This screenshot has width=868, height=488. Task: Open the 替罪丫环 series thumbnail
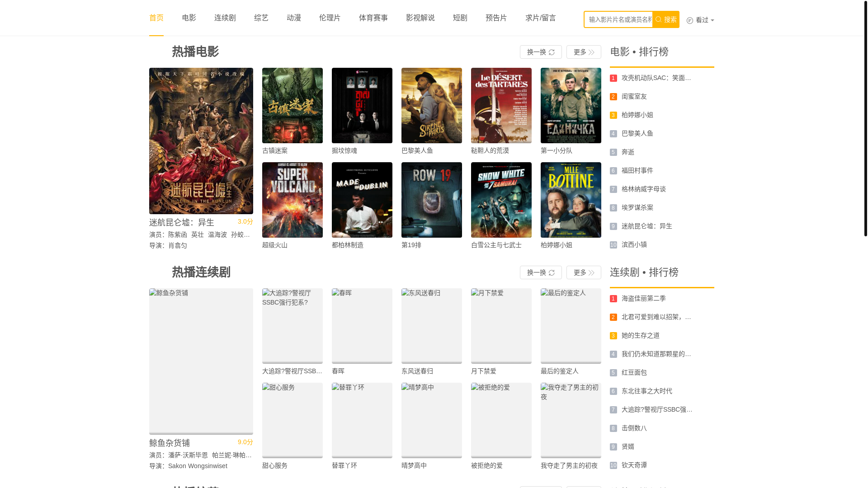click(362, 420)
